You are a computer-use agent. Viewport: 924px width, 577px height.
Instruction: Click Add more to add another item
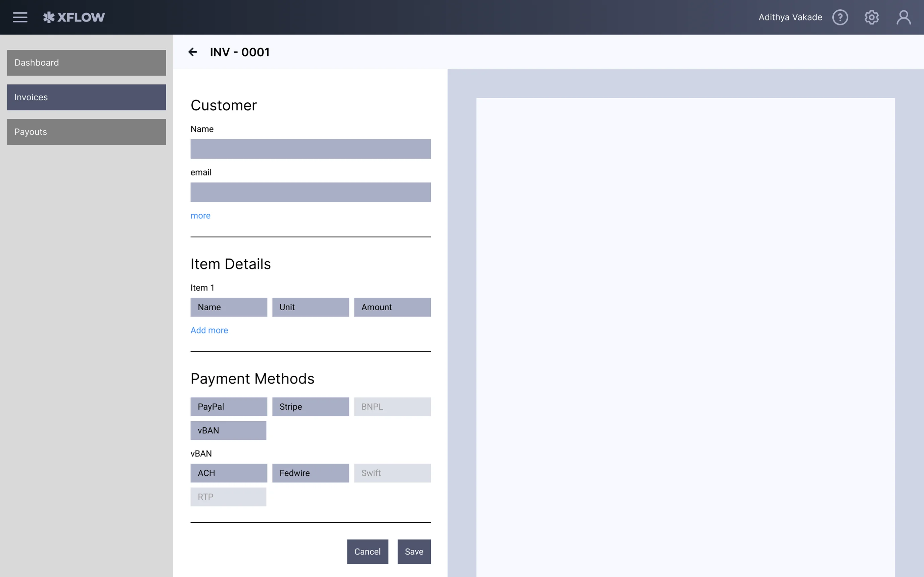point(209,330)
